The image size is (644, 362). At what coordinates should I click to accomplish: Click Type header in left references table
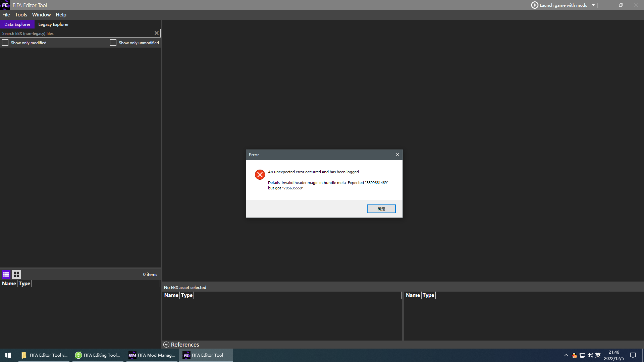click(x=187, y=295)
